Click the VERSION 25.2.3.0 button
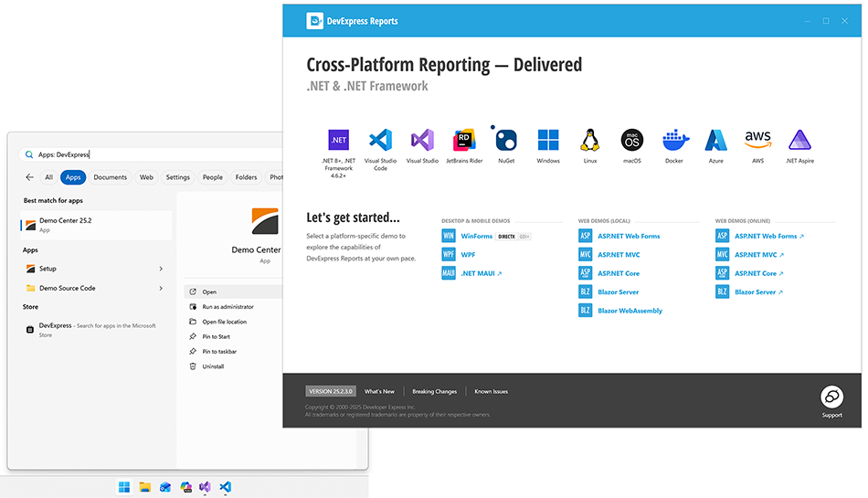The width and height of the screenshot is (868, 498). (331, 391)
